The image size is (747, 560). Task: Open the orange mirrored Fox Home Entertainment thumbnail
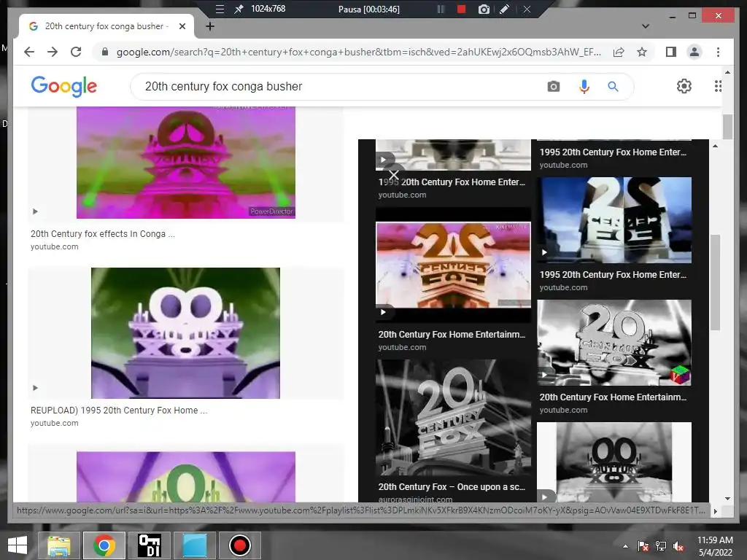click(453, 265)
